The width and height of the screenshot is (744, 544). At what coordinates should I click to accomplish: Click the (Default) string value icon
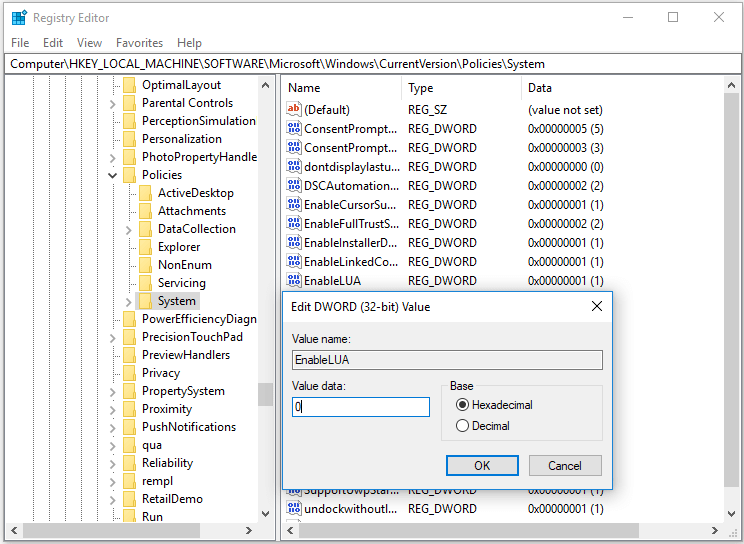tap(294, 109)
